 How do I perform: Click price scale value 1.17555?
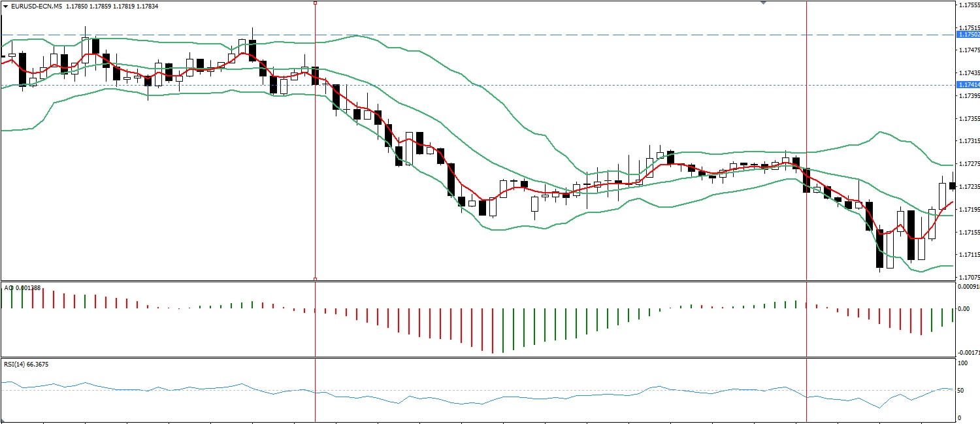click(x=969, y=5)
